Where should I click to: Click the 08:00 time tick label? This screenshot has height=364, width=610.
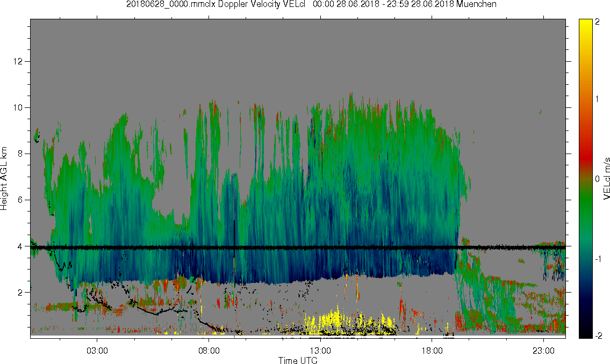209,351
